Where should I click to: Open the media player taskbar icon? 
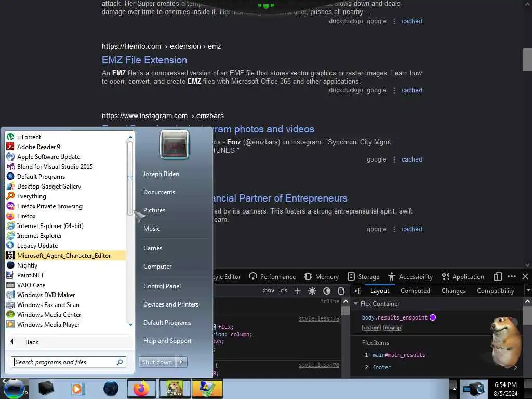click(77, 389)
